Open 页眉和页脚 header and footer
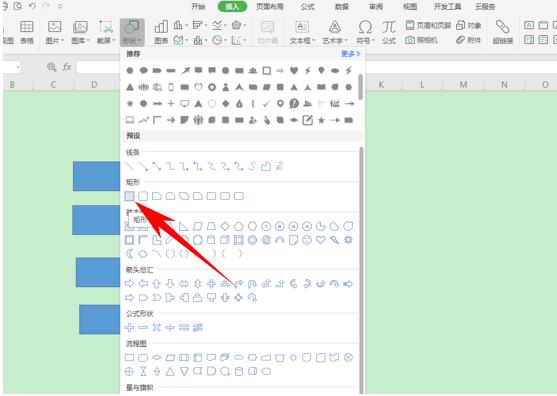Screen dimensions: 557x396 click(x=428, y=25)
